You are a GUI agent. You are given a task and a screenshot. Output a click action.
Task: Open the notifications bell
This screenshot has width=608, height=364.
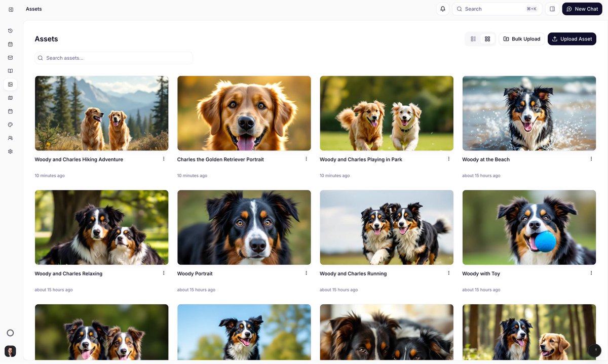pyautogui.click(x=443, y=9)
